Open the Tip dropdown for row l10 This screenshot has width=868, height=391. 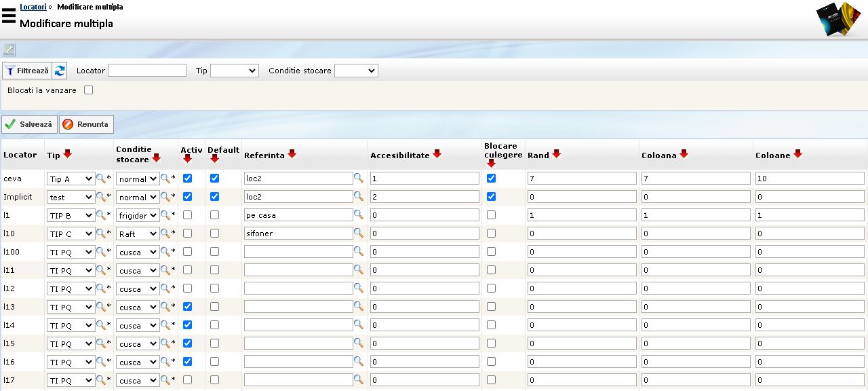click(71, 234)
